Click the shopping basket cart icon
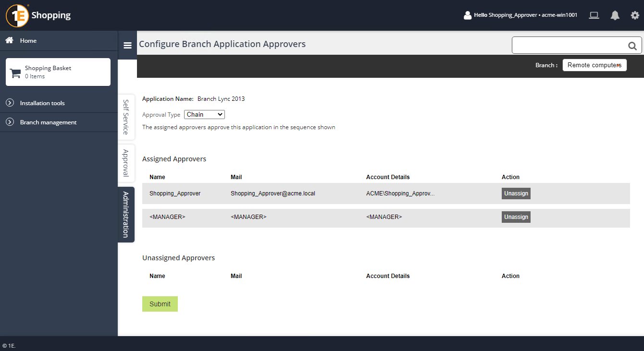 15,73
